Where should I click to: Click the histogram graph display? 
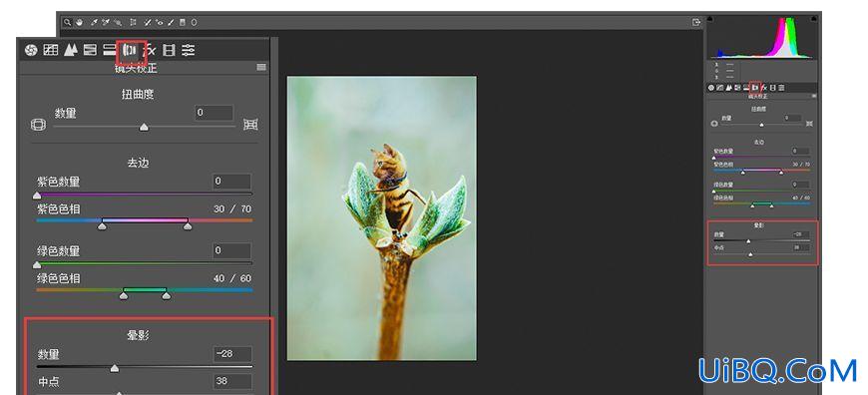pyautogui.click(x=761, y=37)
